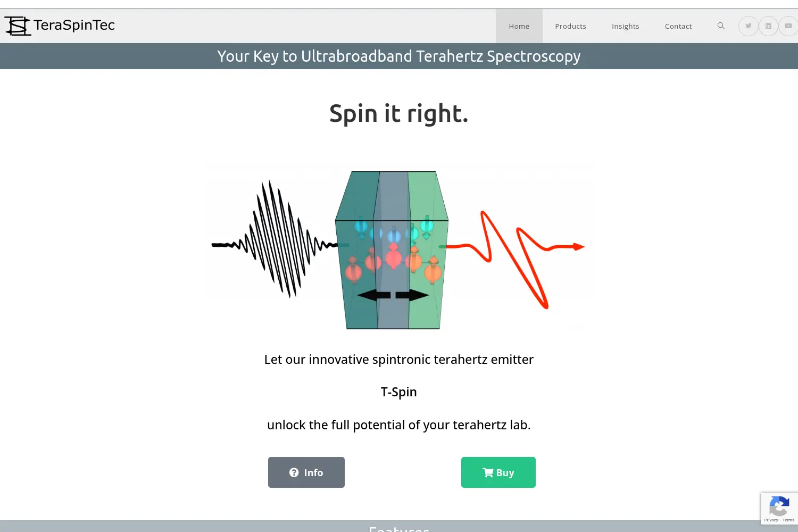Select the T-Spin product name text
The height and width of the screenshot is (532, 798).
coord(399,392)
